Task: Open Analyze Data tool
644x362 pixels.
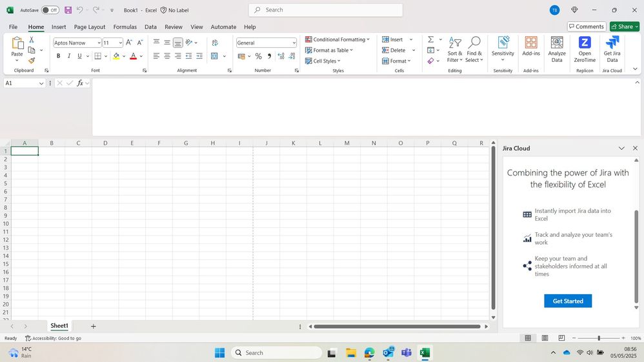Action: tap(557, 49)
